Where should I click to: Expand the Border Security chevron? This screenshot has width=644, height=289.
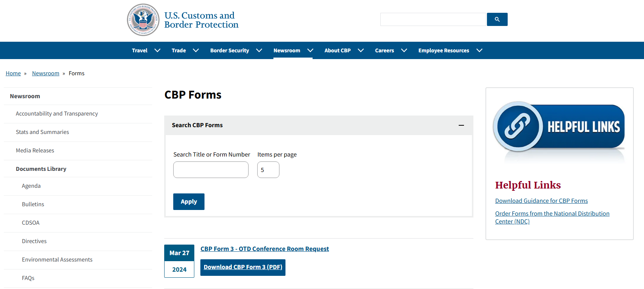click(259, 50)
